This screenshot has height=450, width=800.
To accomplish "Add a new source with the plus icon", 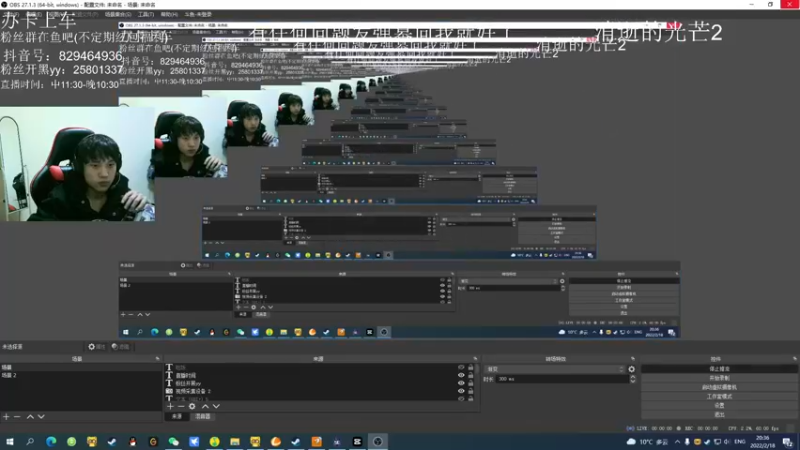I will click(x=170, y=407).
